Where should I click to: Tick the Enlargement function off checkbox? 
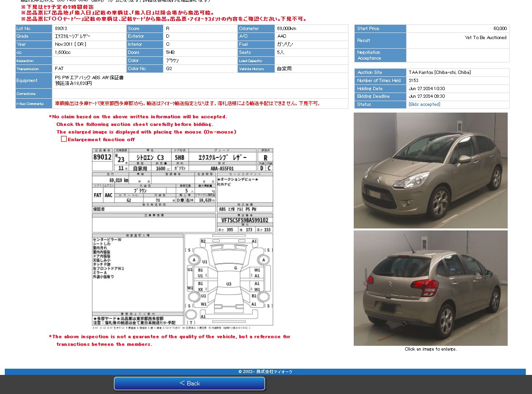[64, 139]
